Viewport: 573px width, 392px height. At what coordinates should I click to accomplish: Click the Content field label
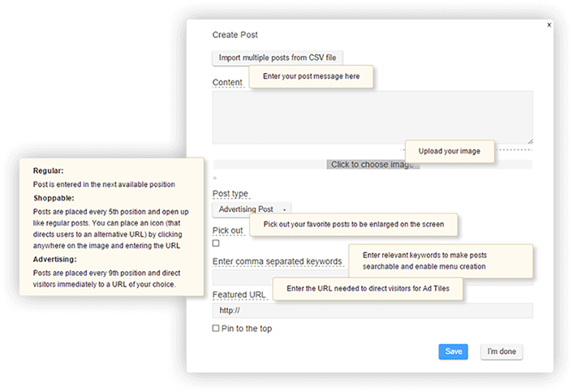[227, 83]
